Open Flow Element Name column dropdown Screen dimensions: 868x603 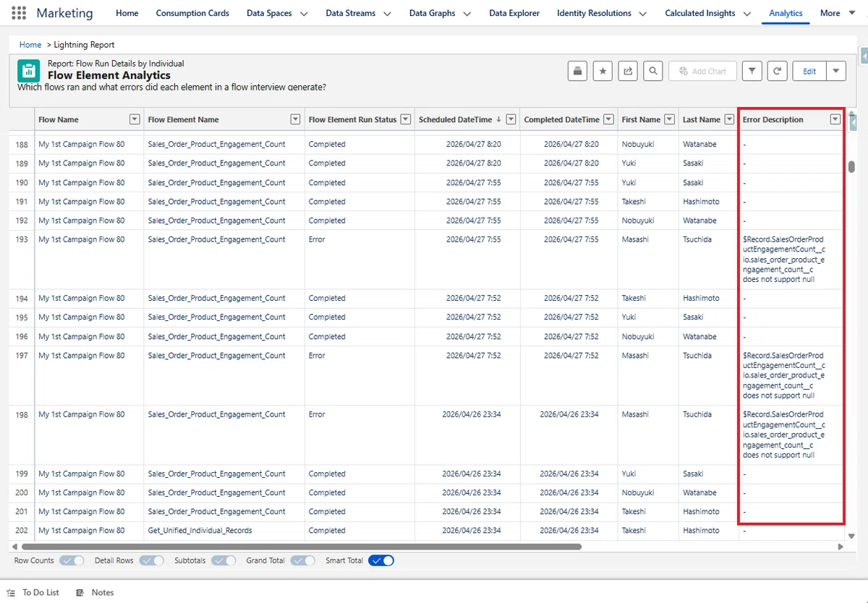[x=295, y=119]
